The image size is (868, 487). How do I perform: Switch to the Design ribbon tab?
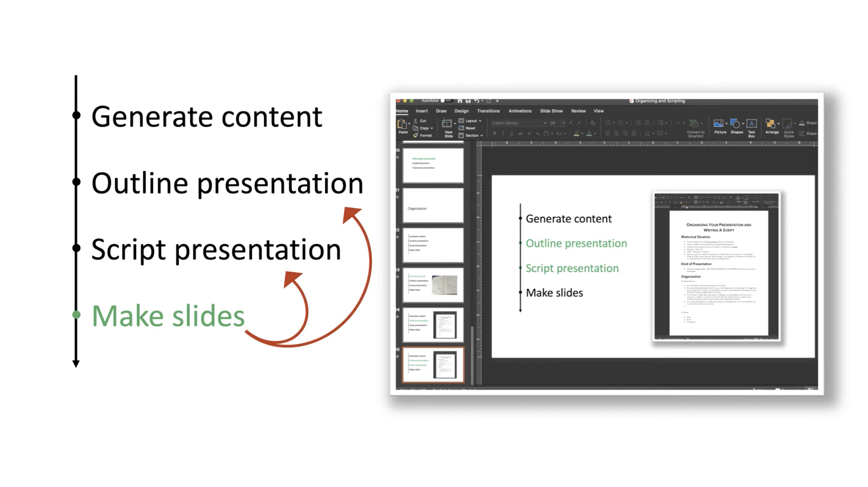[461, 111]
